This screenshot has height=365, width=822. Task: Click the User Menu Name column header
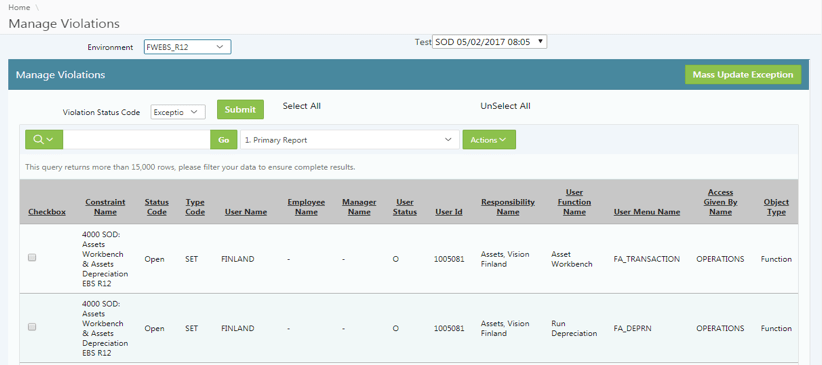(x=647, y=212)
